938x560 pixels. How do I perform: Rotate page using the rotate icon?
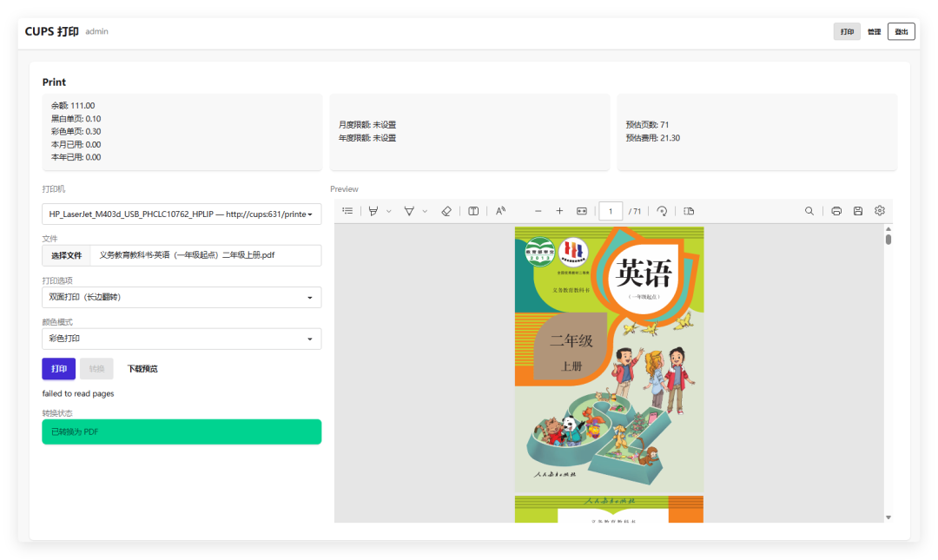(x=662, y=211)
